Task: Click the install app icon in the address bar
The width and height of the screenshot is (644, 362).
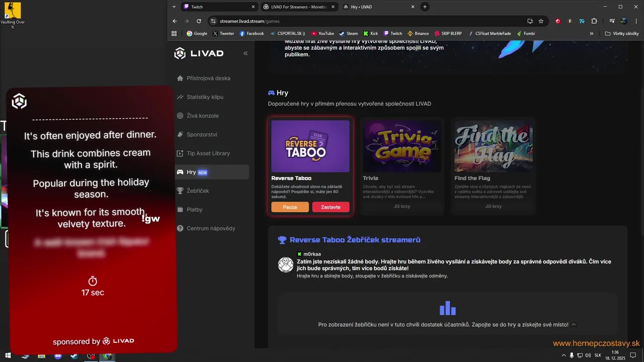Action: pos(530,21)
